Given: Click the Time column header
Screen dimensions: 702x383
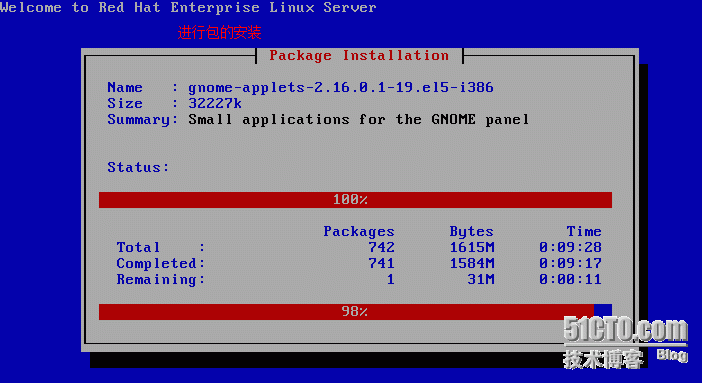Looking at the screenshot, I should pyautogui.click(x=584, y=231).
